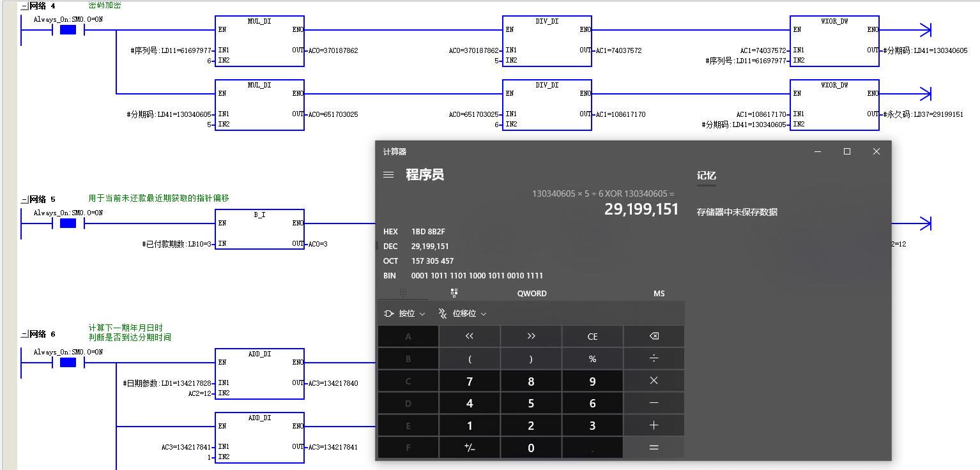Image resolution: width=980 pixels, height=470 pixels.
Task: Click the left shift << key
Action: tap(470, 337)
